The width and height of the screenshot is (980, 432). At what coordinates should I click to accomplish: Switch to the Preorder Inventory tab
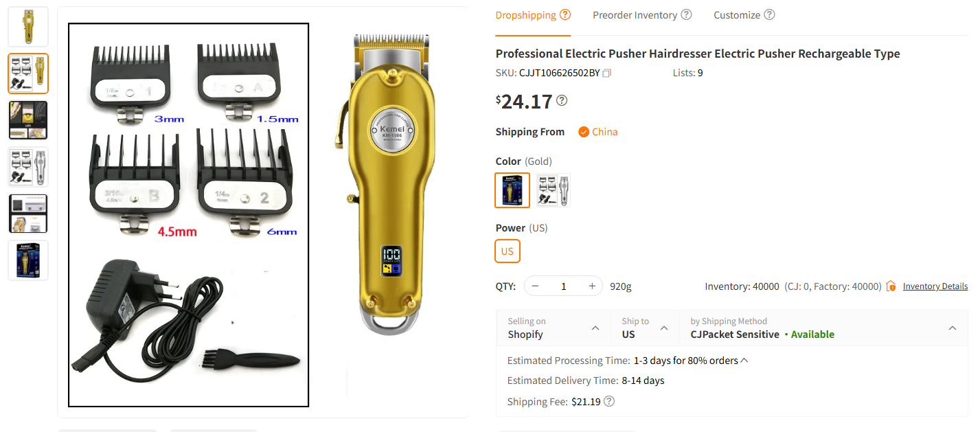tap(635, 15)
